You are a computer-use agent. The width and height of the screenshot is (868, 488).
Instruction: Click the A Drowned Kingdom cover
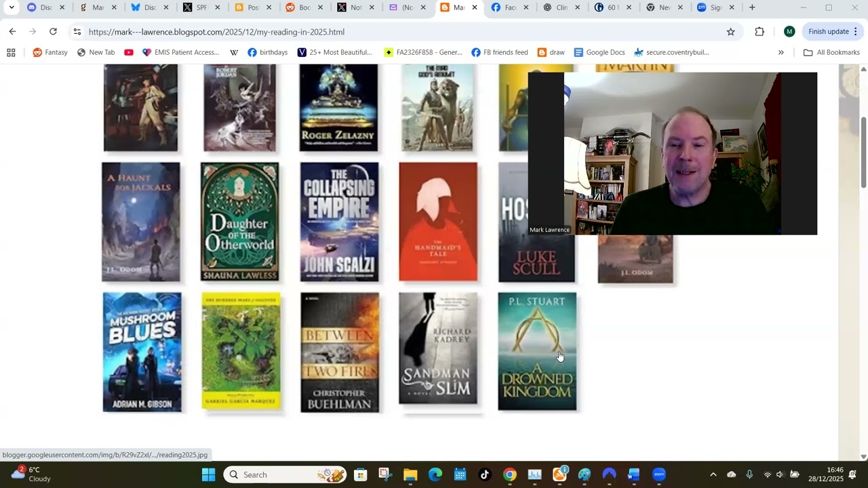[x=537, y=351]
